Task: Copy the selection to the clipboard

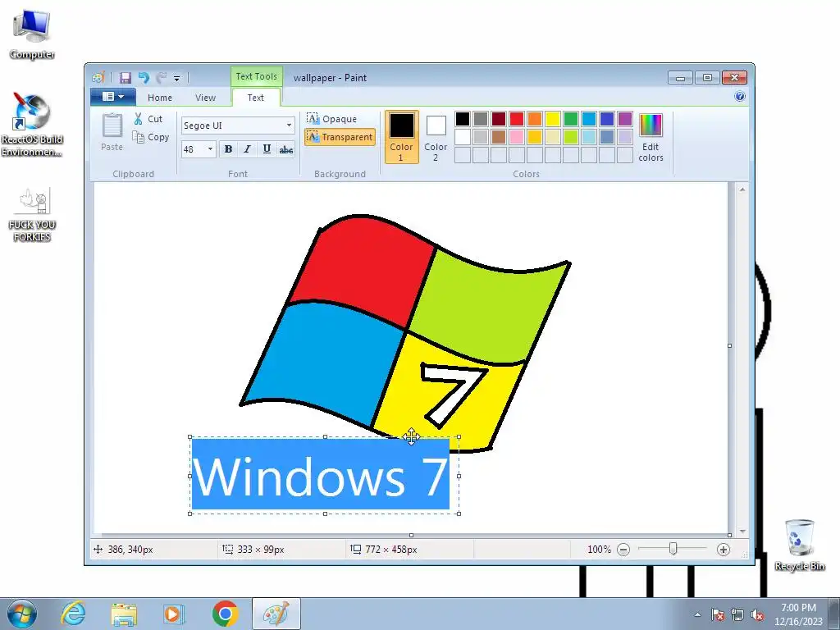Action: coord(151,137)
